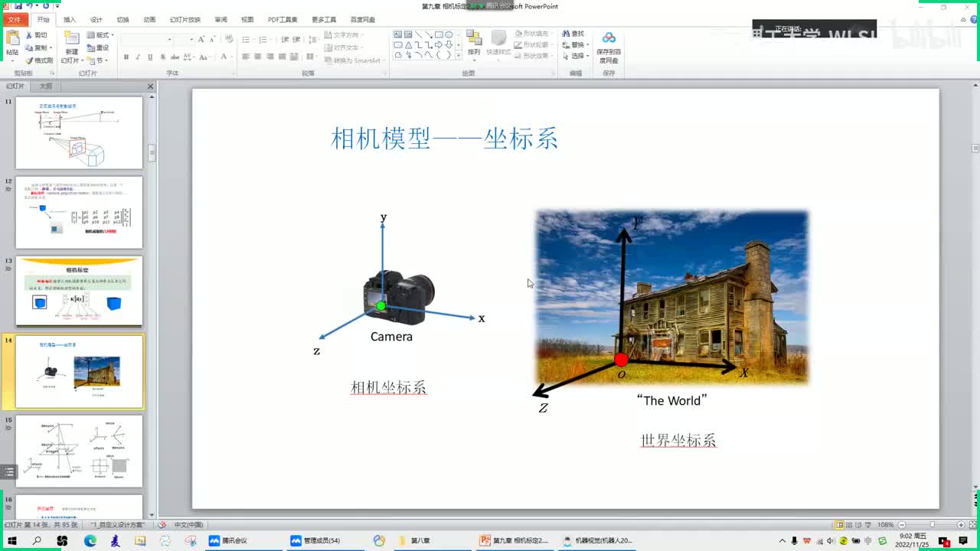Select slide 15 thumbnail
Image resolution: width=980 pixels, height=551 pixels.
(79, 451)
